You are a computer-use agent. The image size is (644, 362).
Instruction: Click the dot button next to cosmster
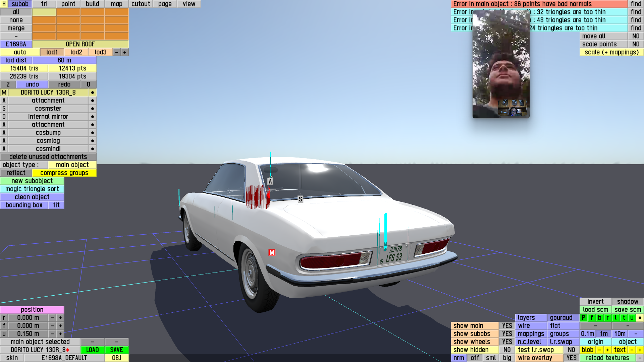93,109
